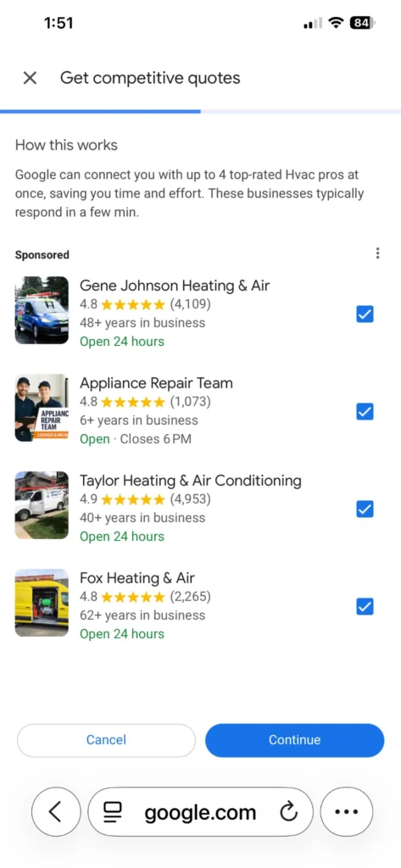Tap the Wi-Fi status icon
The image size is (401, 868).
(x=335, y=23)
